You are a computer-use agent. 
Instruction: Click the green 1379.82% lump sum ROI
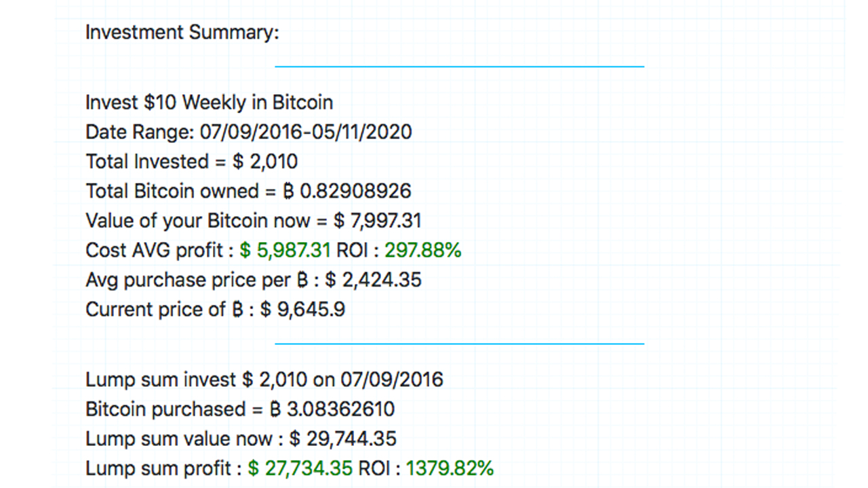450,468
